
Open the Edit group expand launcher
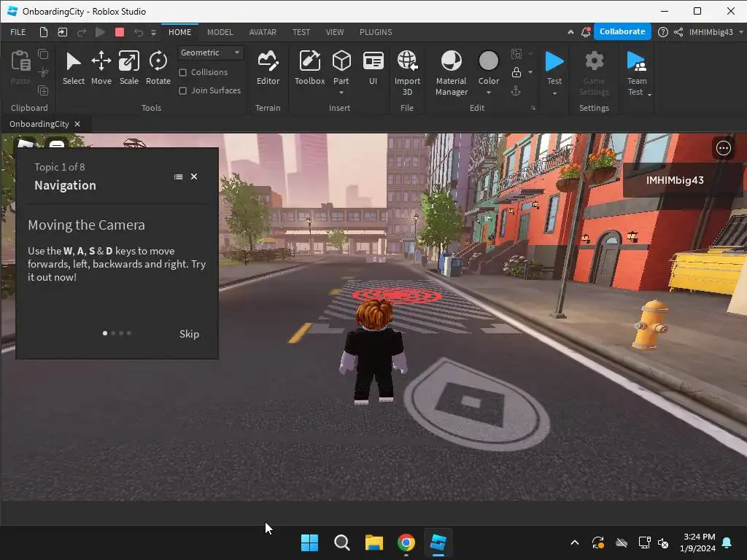coord(533,108)
